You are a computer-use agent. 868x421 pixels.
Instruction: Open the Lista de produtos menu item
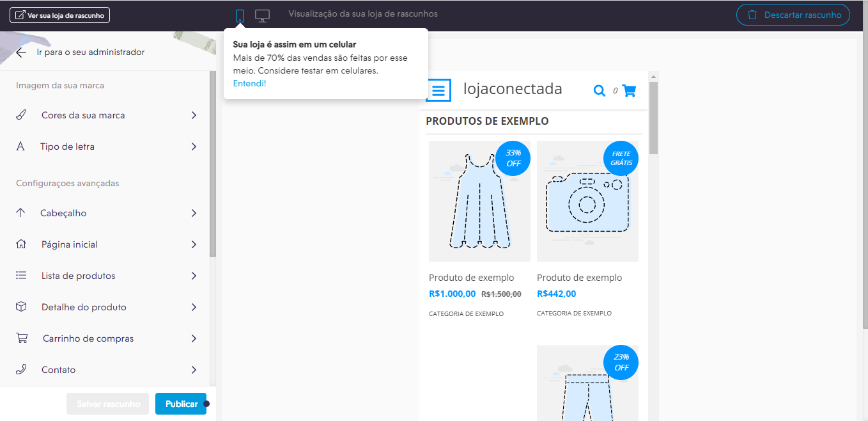[x=105, y=276]
